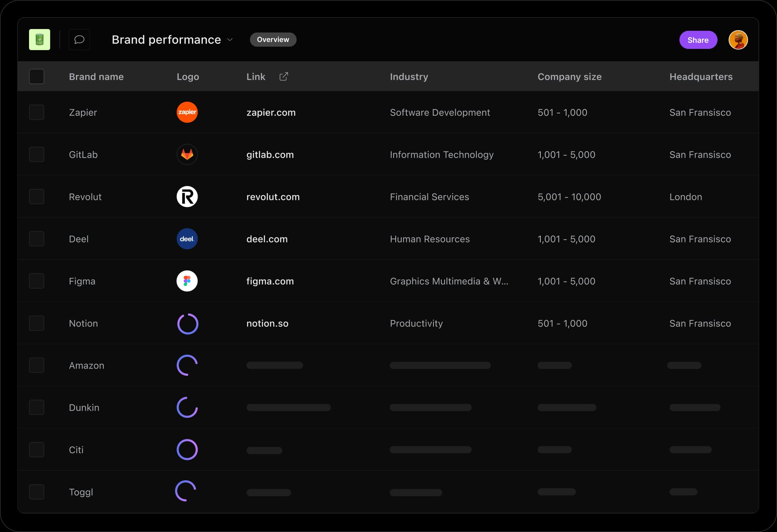
Task: Click the Amazon brand name cell
Action: pos(86,365)
